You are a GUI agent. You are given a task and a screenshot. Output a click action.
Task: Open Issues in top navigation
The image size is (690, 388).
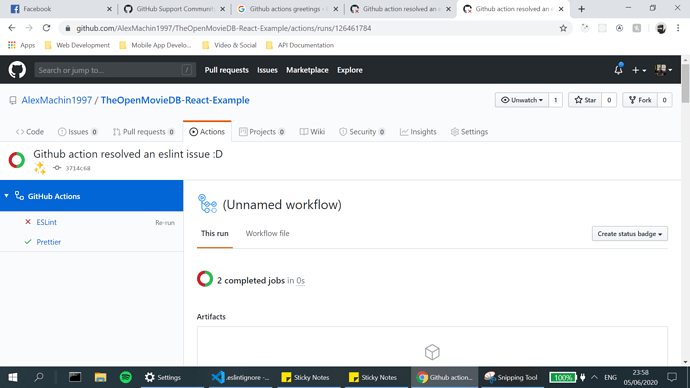tap(267, 70)
